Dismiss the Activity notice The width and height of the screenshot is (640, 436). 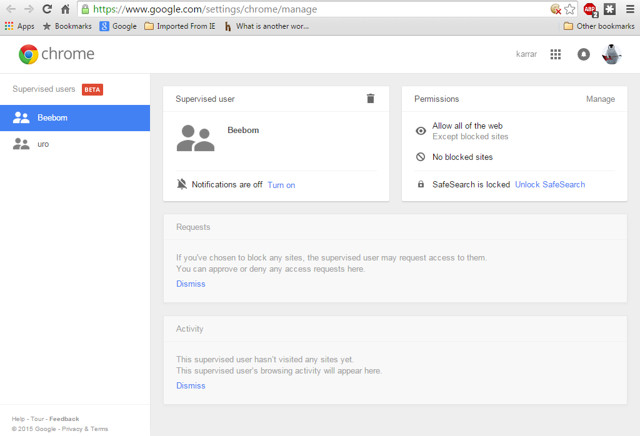(191, 385)
